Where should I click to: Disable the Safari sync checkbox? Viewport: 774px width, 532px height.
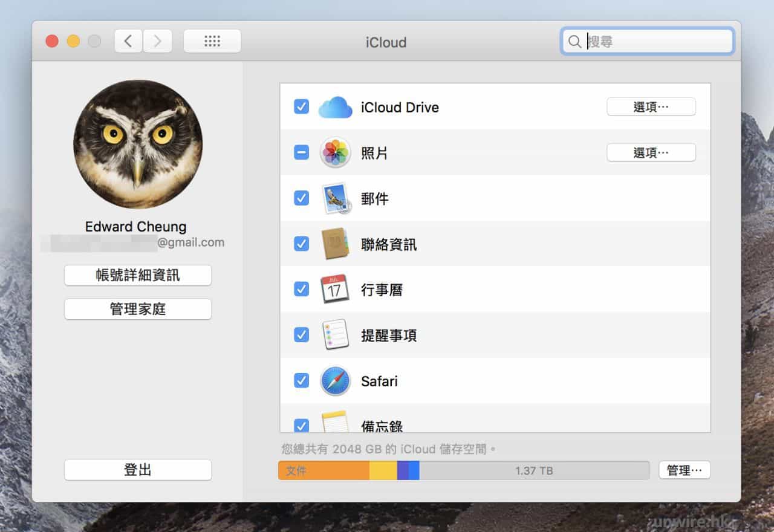tap(301, 381)
